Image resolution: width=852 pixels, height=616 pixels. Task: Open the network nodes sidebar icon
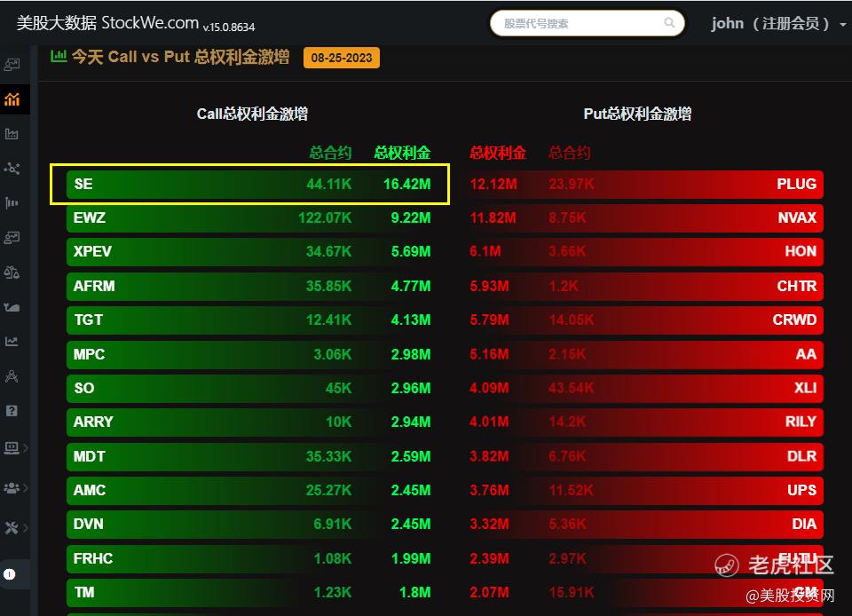tap(12, 169)
